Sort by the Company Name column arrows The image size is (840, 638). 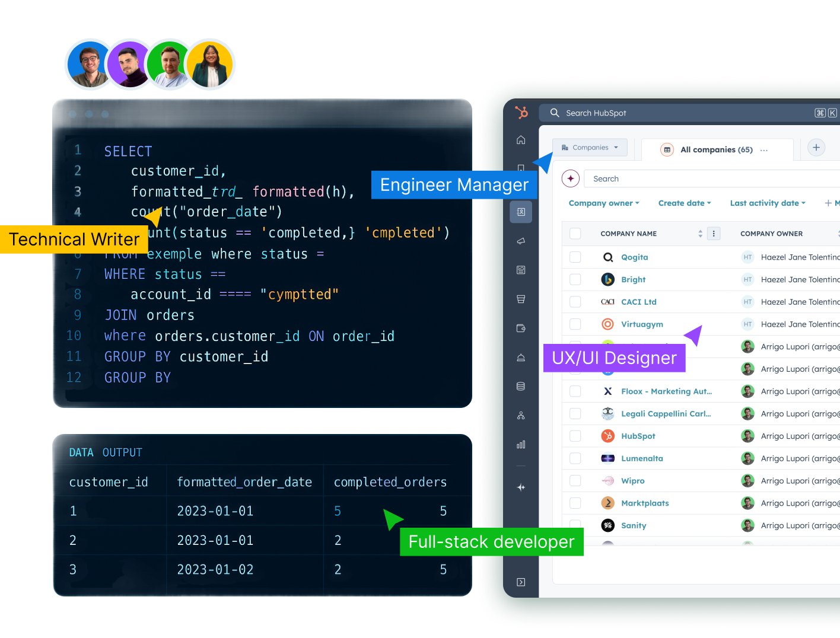pyautogui.click(x=700, y=234)
